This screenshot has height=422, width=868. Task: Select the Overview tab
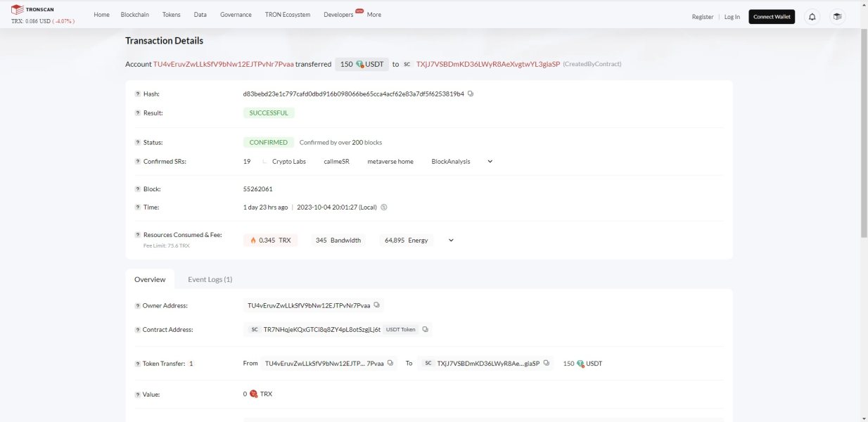pos(150,279)
